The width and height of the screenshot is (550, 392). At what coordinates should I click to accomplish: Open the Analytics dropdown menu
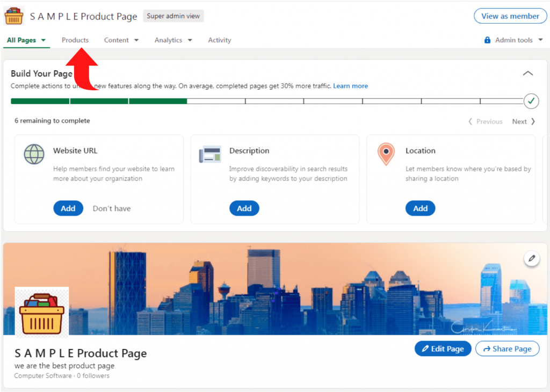click(x=173, y=40)
